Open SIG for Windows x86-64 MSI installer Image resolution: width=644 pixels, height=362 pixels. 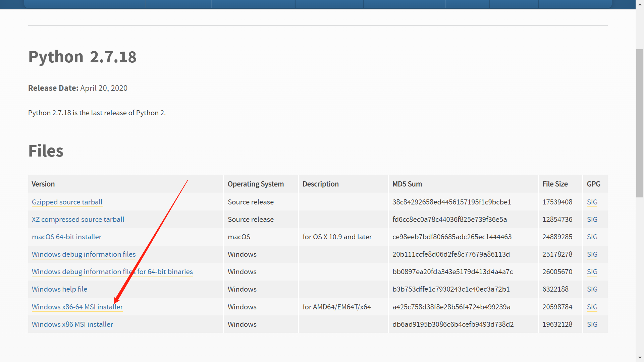coord(592,307)
